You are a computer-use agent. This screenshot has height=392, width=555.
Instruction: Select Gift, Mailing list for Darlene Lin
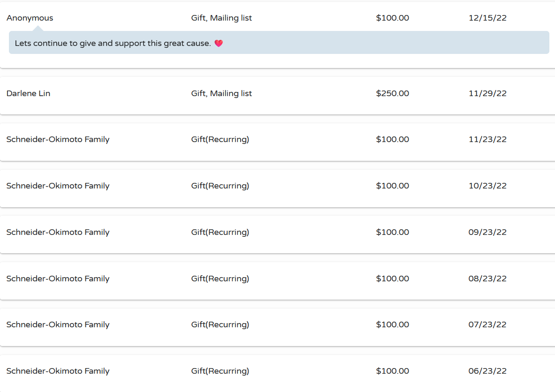(221, 93)
